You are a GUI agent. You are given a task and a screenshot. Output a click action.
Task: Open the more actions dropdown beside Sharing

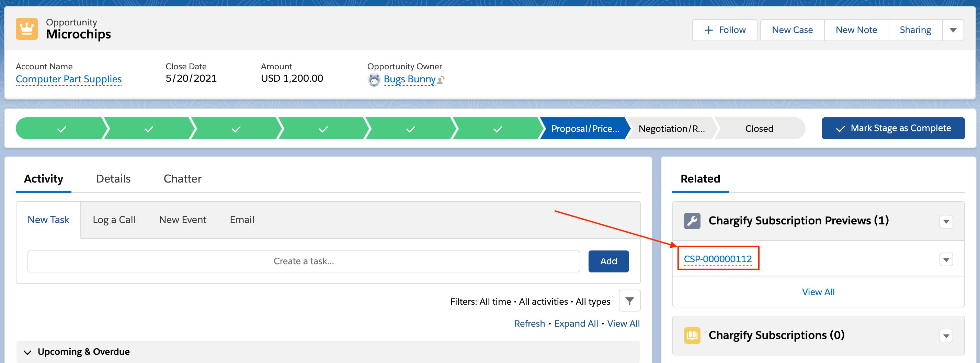[x=953, y=30]
